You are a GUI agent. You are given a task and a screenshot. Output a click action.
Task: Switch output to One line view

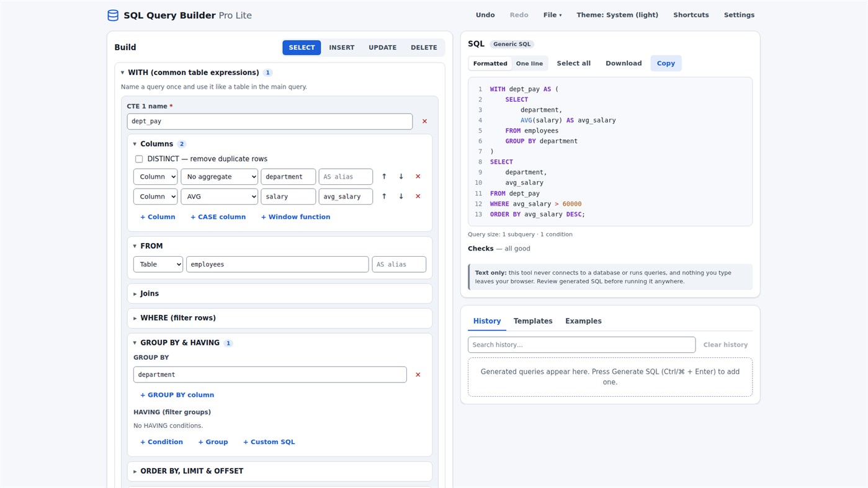529,63
